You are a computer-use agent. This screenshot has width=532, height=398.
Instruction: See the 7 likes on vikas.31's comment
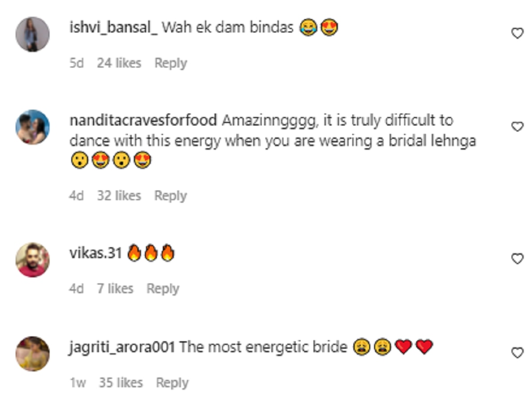pos(115,289)
